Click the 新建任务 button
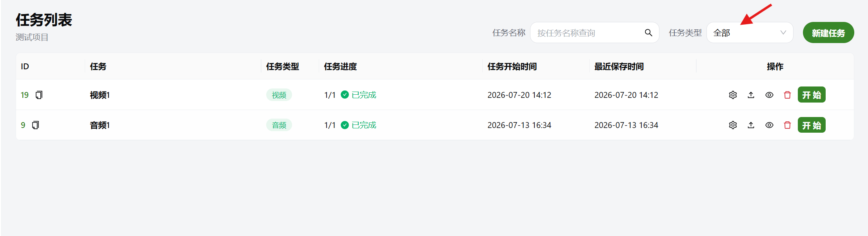 [828, 32]
